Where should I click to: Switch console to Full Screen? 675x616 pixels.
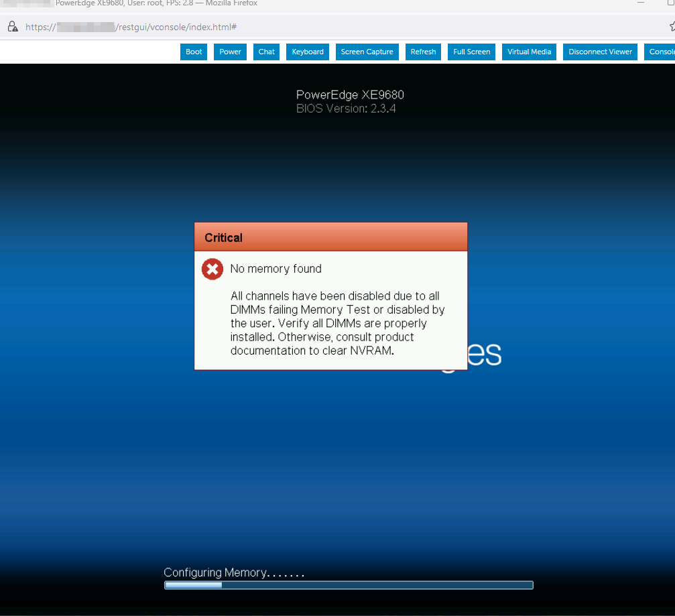471,52
